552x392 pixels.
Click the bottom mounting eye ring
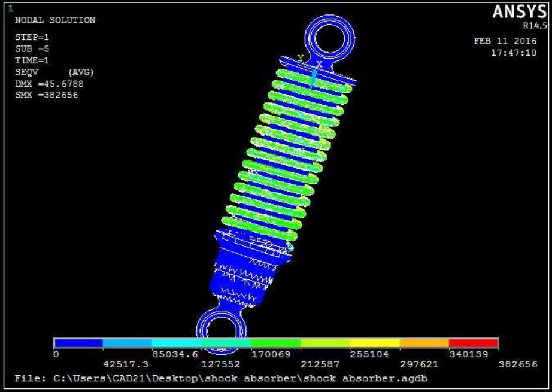click(x=221, y=331)
